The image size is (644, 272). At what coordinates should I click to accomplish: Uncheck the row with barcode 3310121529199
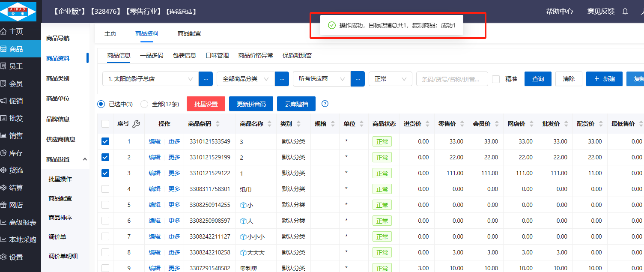click(x=105, y=157)
